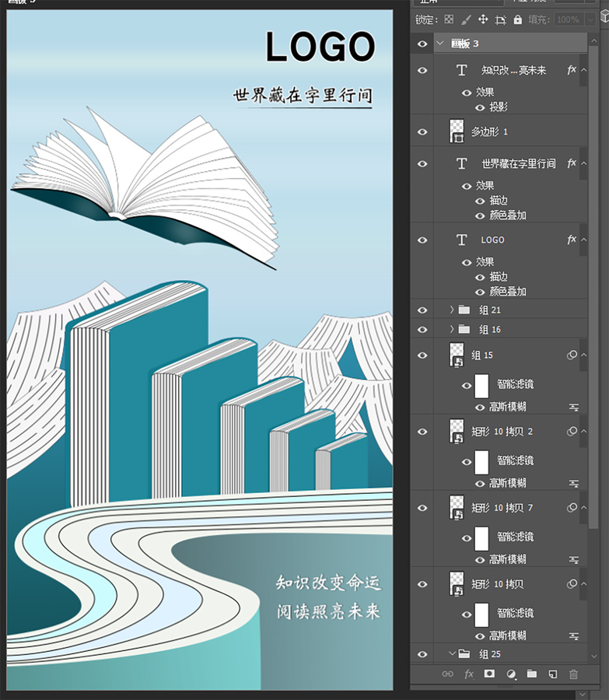609x700 pixels.
Task: Create a new group folder icon
Action: click(x=532, y=674)
